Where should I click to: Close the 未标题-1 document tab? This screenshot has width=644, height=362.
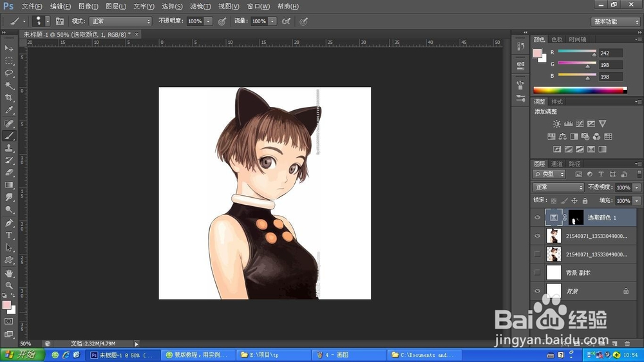[137, 34]
